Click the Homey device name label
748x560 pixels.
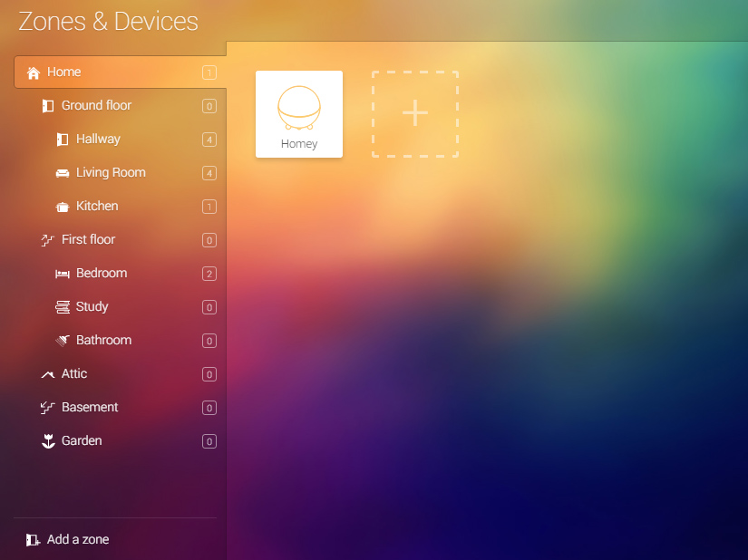pyautogui.click(x=299, y=144)
